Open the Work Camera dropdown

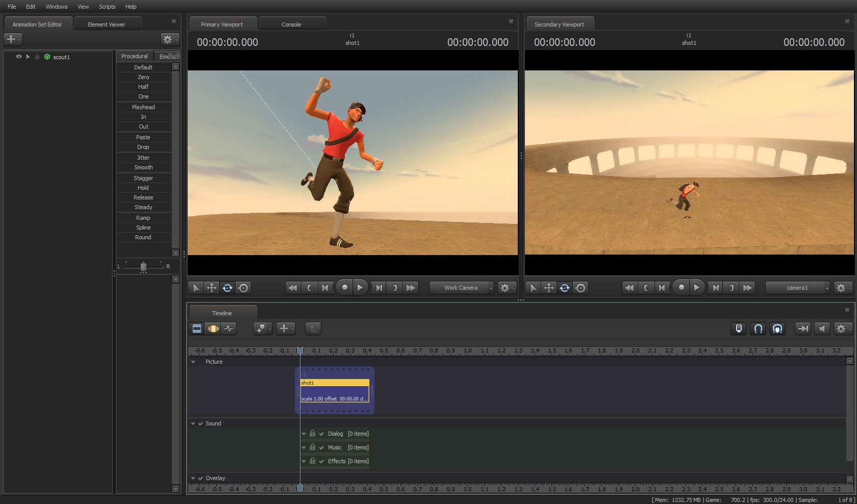point(462,288)
